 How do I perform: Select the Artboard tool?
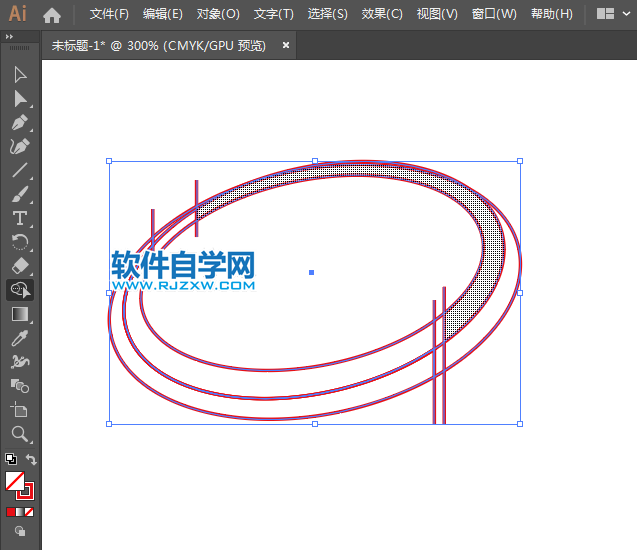pos(20,409)
